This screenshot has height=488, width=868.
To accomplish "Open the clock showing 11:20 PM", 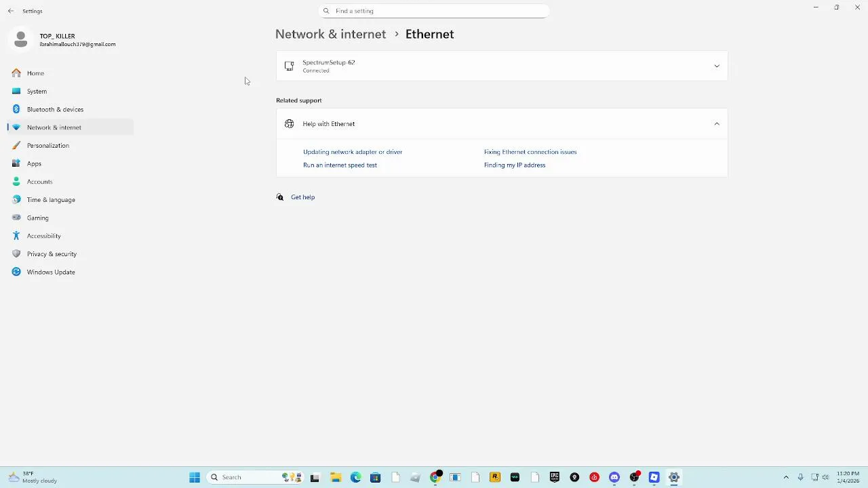I will coord(848,477).
